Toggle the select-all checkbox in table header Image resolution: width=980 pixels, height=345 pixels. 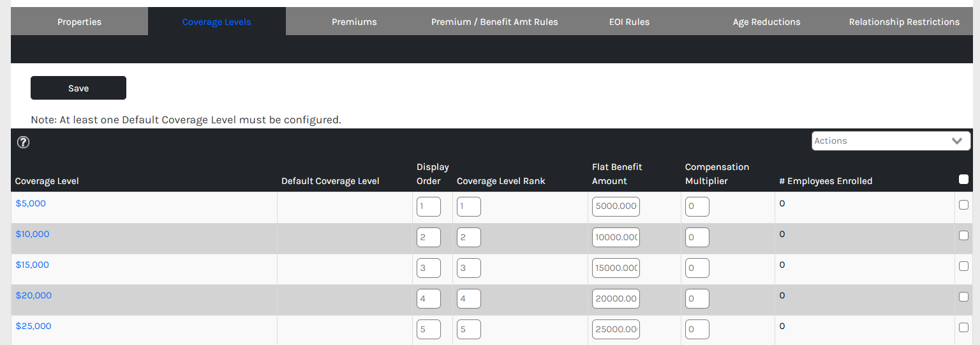(x=963, y=180)
